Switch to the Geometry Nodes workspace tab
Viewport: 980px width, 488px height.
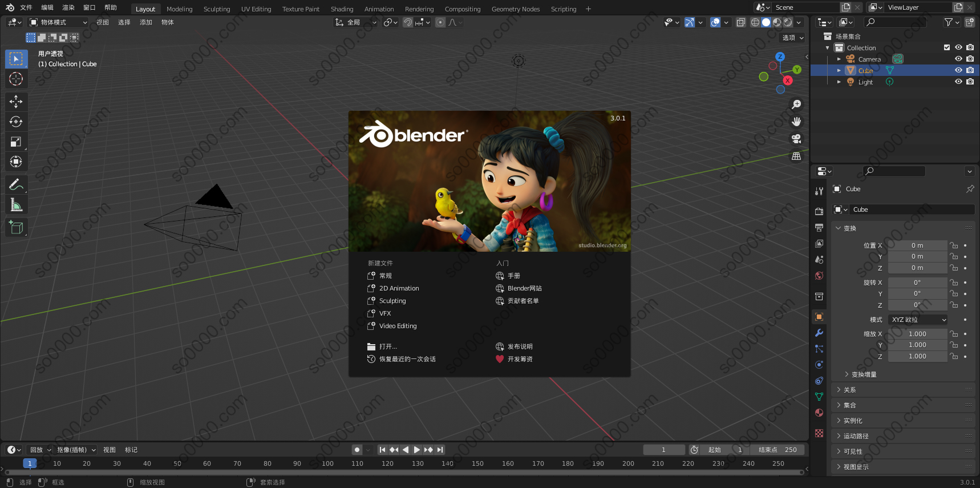[x=515, y=9]
